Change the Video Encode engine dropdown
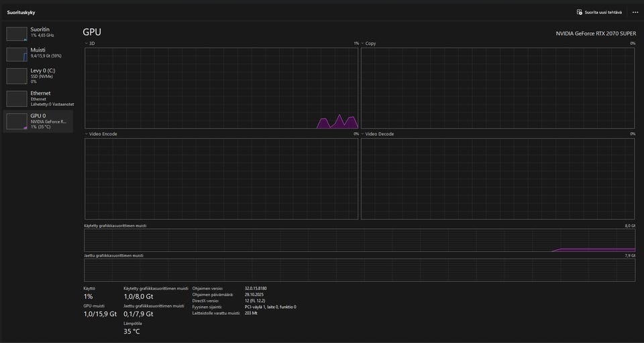The image size is (644, 343). click(x=87, y=134)
